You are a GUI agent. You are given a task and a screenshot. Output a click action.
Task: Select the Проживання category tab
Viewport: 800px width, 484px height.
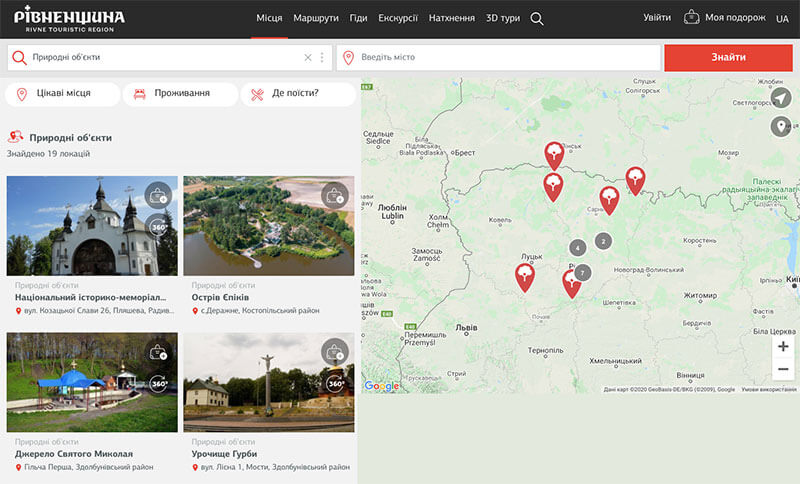(x=180, y=94)
